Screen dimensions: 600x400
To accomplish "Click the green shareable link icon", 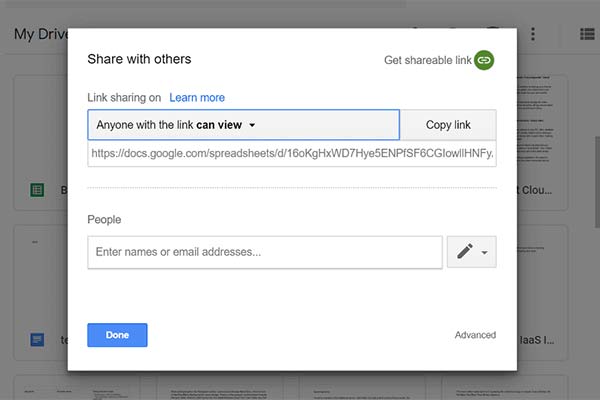I will point(484,60).
